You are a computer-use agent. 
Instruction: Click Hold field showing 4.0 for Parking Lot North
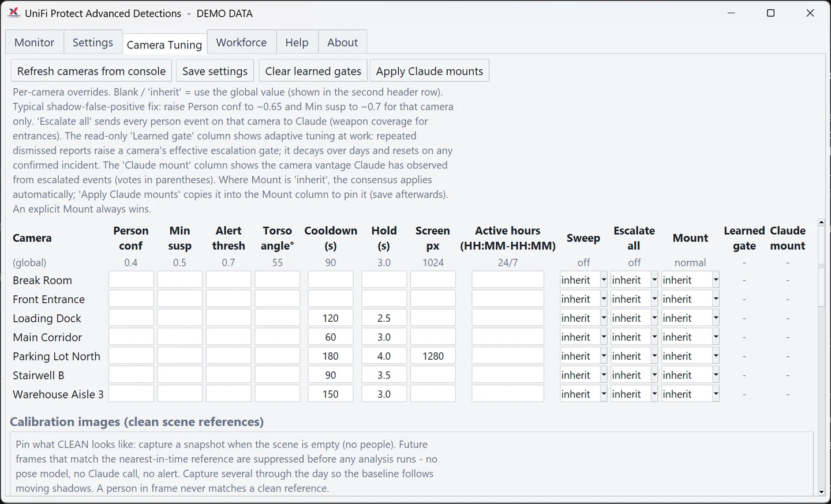(384, 356)
